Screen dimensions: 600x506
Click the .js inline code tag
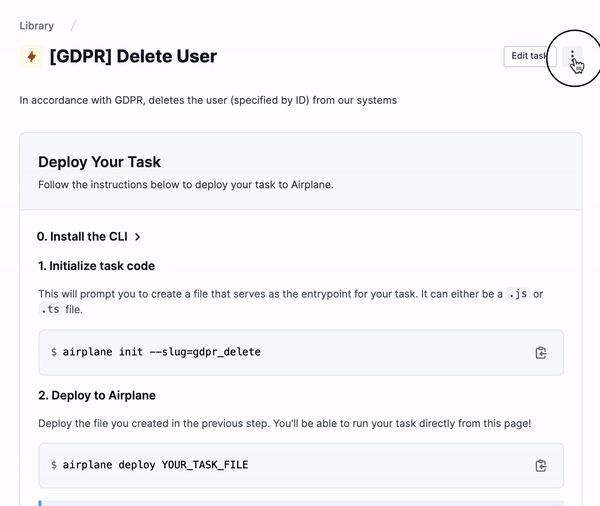tap(518, 294)
